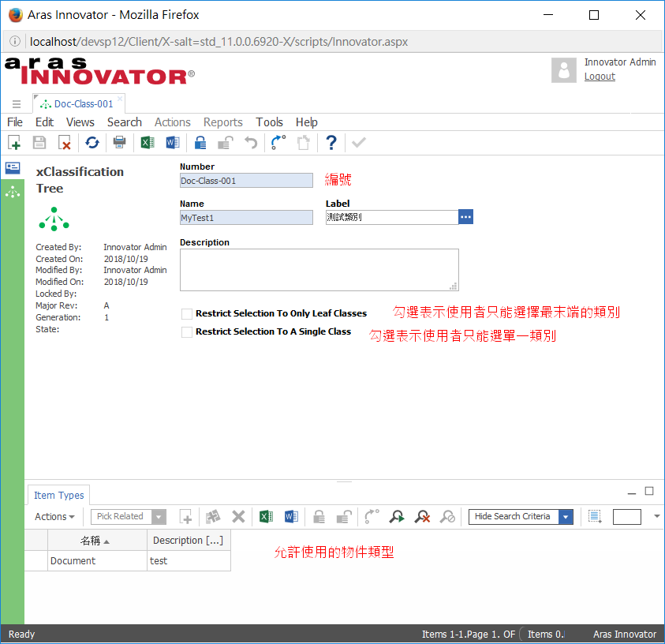Close the Doc-Class-001 tab
The width and height of the screenshot is (665, 644).
pyautogui.click(x=120, y=99)
